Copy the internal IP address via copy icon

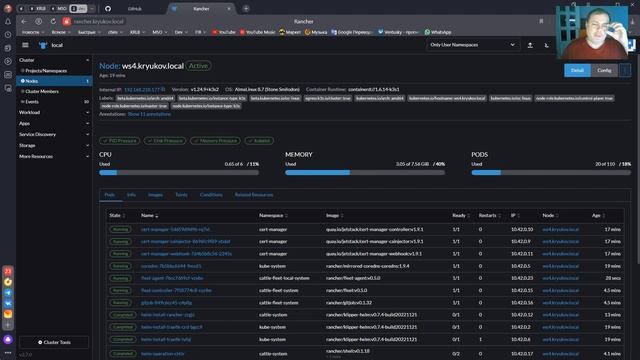point(163,89)
